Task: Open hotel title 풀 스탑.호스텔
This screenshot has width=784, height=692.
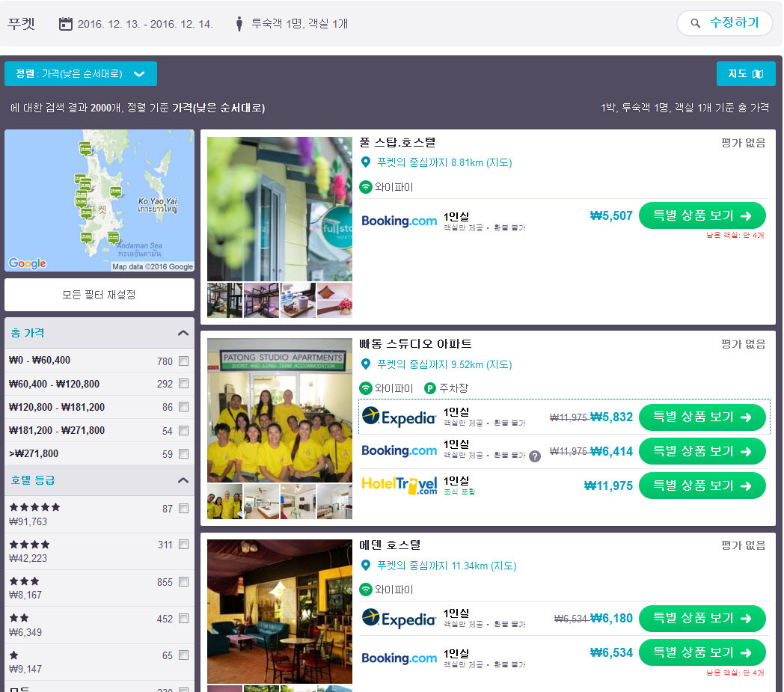Action: point(397,142)
